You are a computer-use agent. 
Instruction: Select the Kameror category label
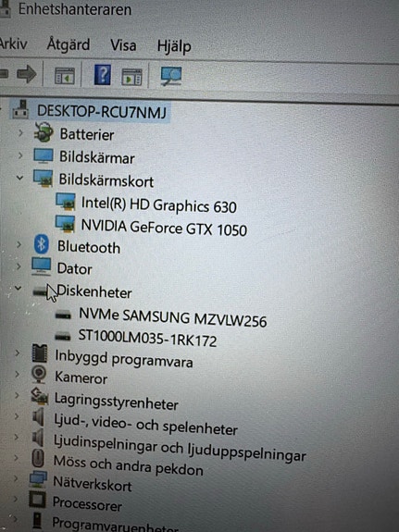click(x=81, y=377)
